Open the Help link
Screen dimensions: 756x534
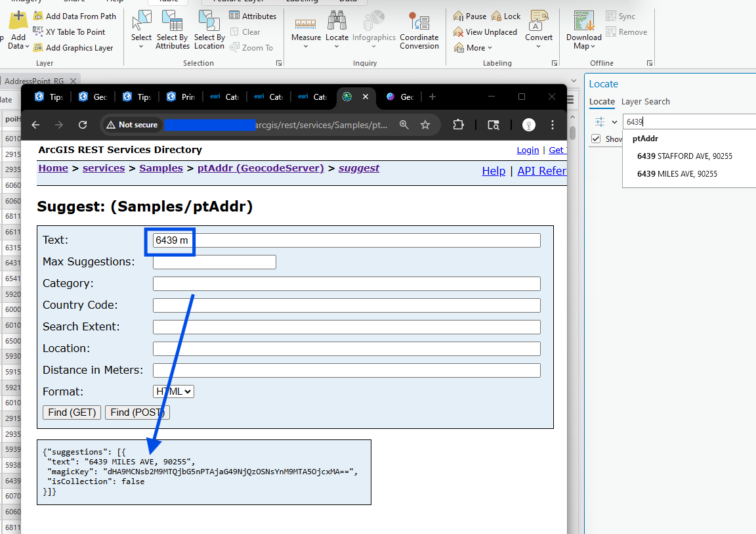point(493,171)
